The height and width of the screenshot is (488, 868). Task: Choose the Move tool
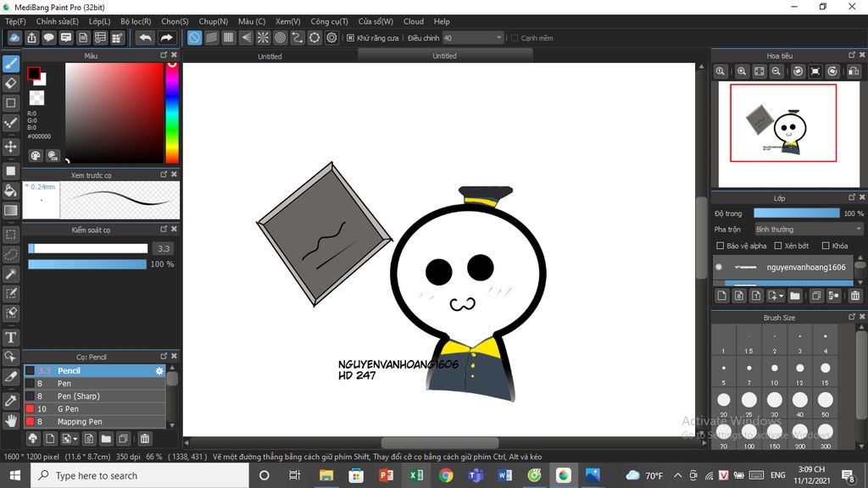coord(10,147)
